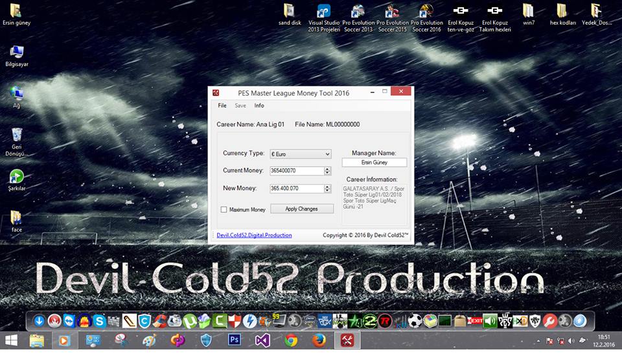Image resolution: width=622 pixels, height=364 pixels.
Task: Decrease New Money with down stepper arrow
Action: point(327,190)
